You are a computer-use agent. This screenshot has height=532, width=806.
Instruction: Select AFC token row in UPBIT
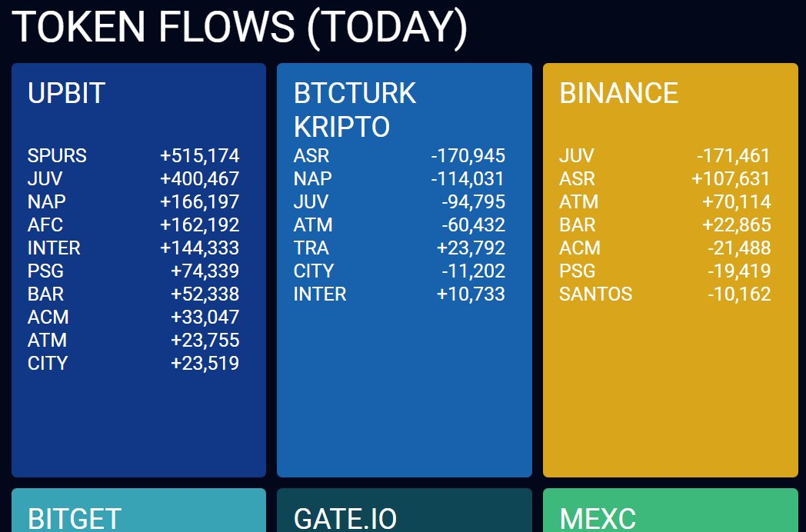point(45,225)
